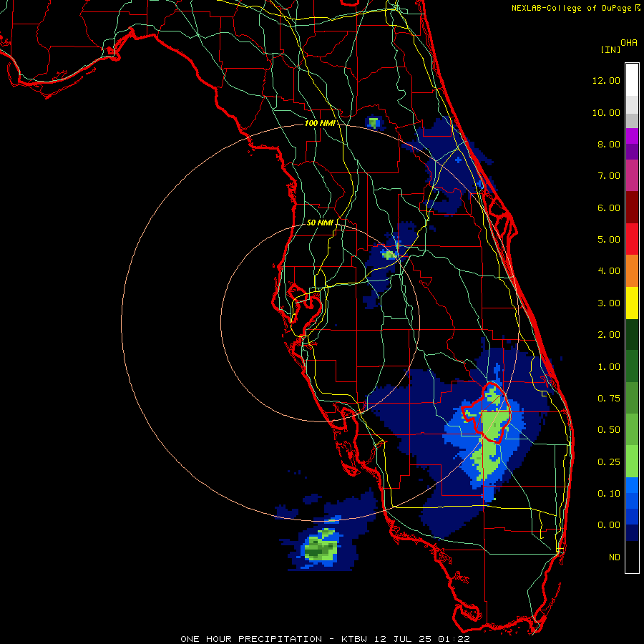644x644 pixels.
Task: Pick the yellow swatch near 3.00
Action: click(632, 303)
